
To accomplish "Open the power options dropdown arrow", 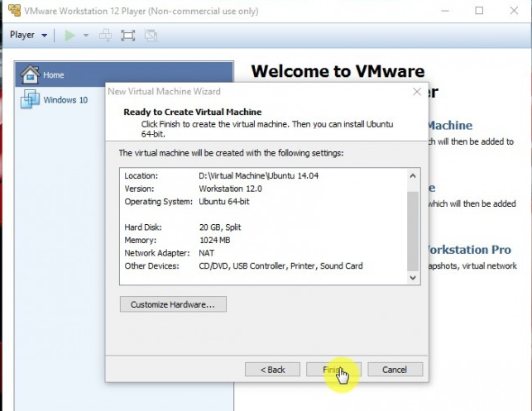I will tap(86, 36).
